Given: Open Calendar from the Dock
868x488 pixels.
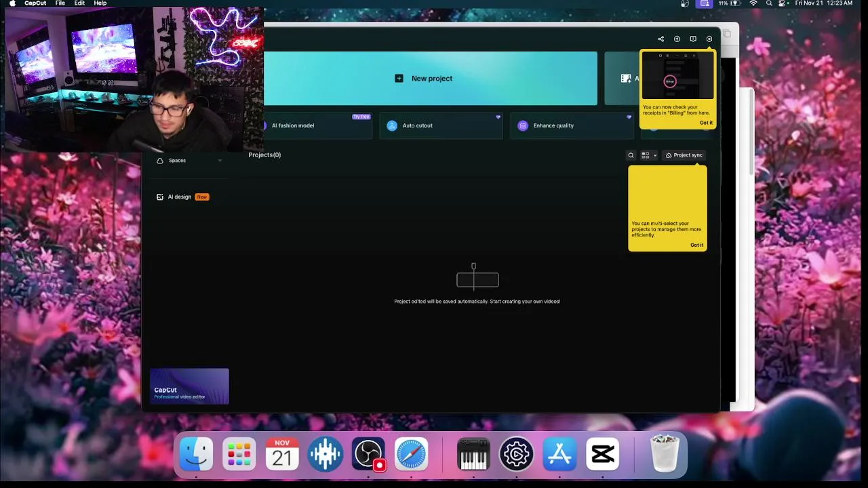Looking at the screenshot, I should (282, 454).
